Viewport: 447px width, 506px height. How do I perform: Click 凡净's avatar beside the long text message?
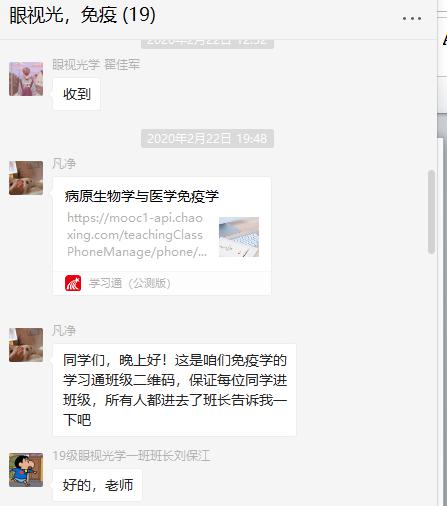[26, 345]
